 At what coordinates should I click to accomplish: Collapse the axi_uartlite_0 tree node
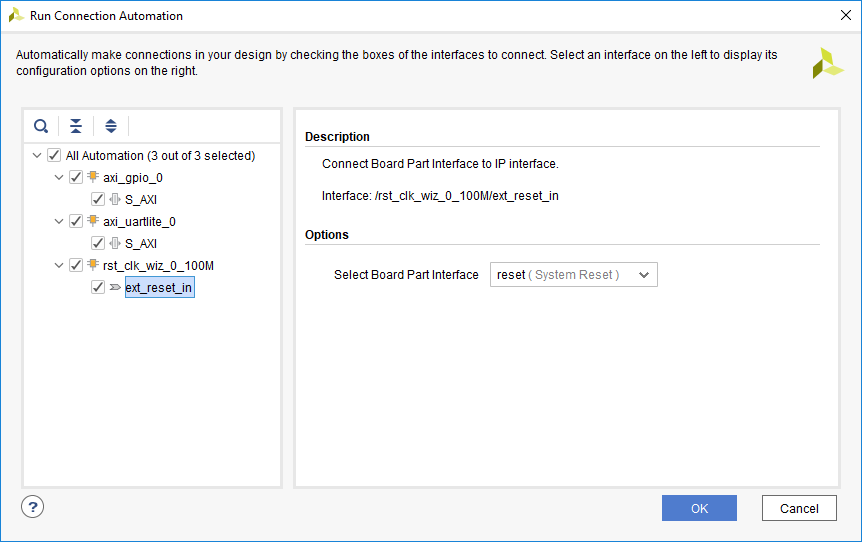59,221
